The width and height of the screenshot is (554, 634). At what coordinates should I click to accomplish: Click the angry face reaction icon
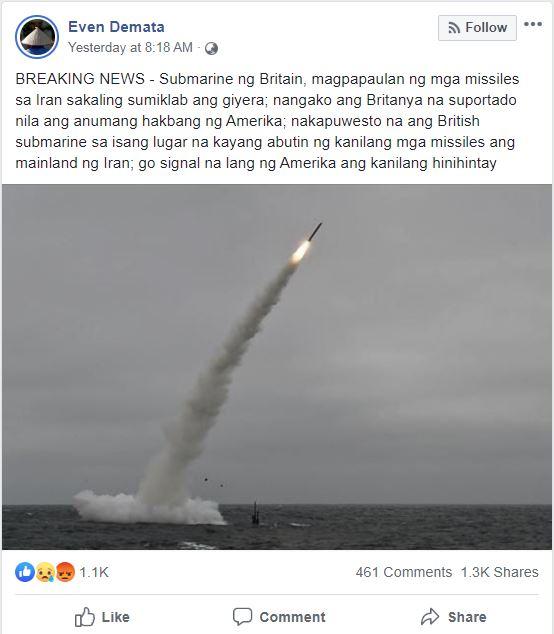click(65, 572)
